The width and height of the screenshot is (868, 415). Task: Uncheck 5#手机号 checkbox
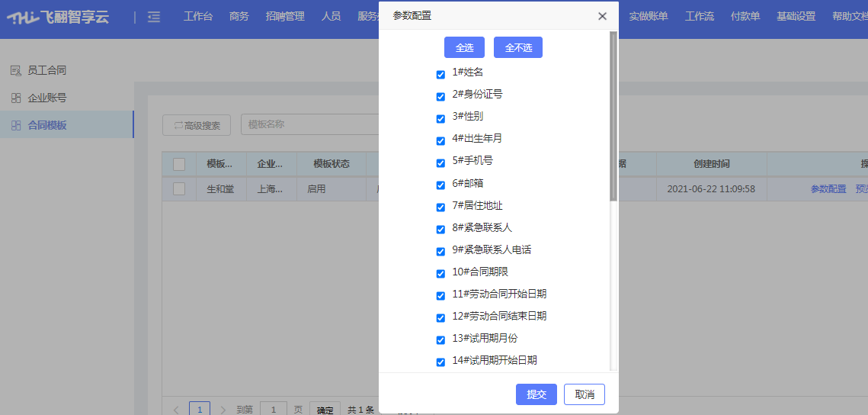pos(440,163)
